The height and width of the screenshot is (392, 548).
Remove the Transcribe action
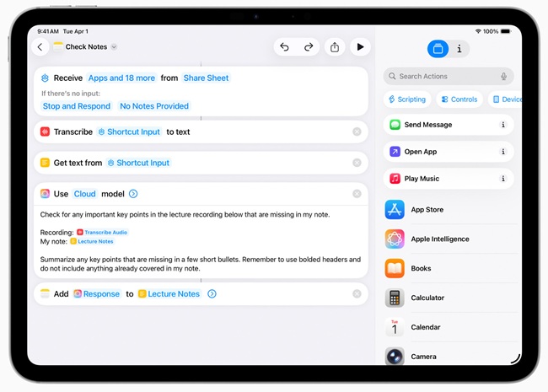(x=357, y=132)
